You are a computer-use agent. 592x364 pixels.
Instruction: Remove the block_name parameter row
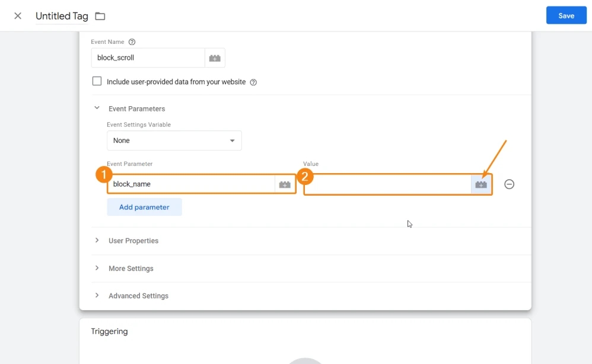click(509, 184)
